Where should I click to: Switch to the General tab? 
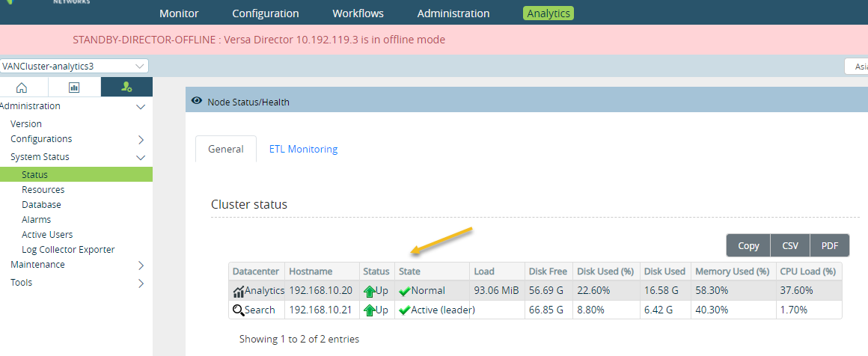[x=226, y=149]
